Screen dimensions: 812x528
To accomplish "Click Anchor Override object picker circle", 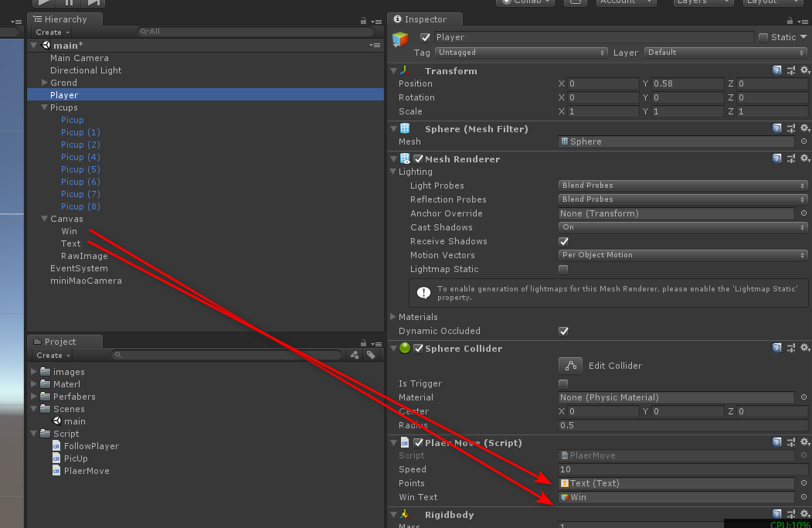I will (804, 213).
